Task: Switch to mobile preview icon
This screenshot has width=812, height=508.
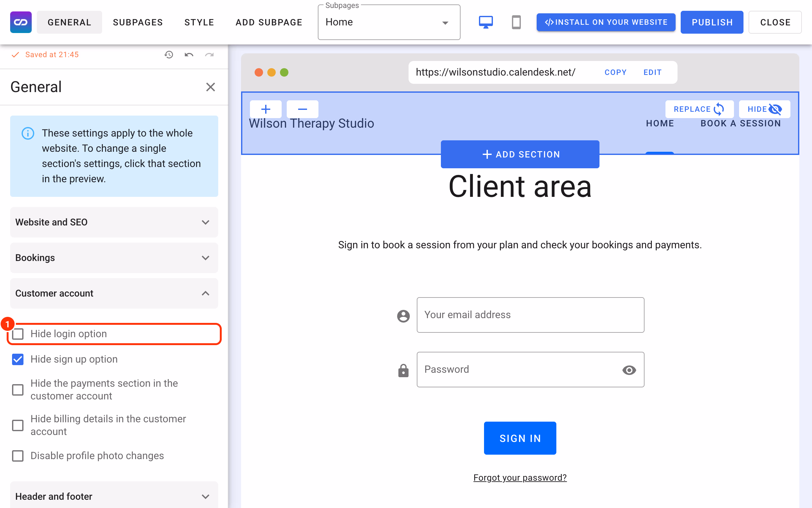Action: click(516, 22)
